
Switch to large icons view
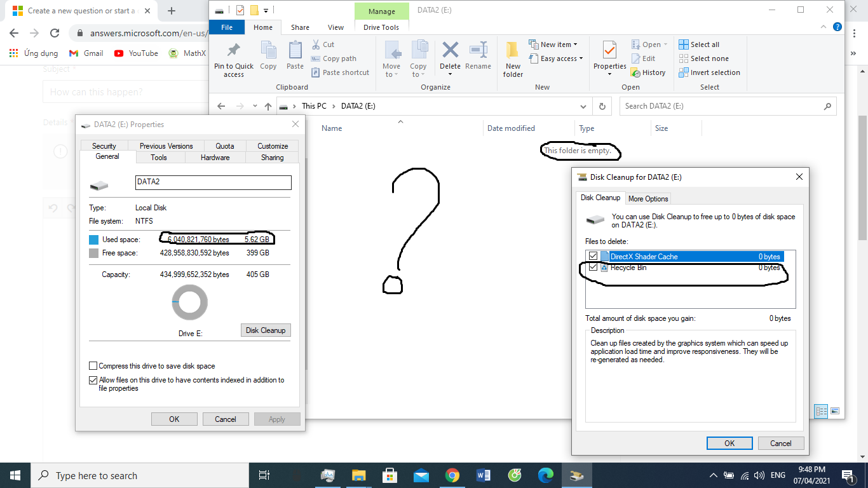tap(835, 411)
